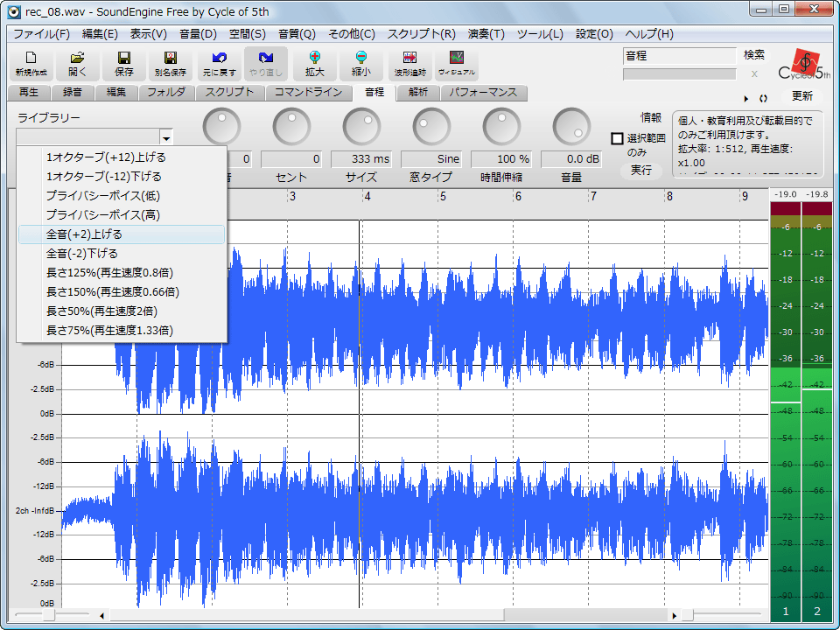Click the 333 ms size value field
The width and height of the screenshot is (840, 630).
[x=361, y=159]
